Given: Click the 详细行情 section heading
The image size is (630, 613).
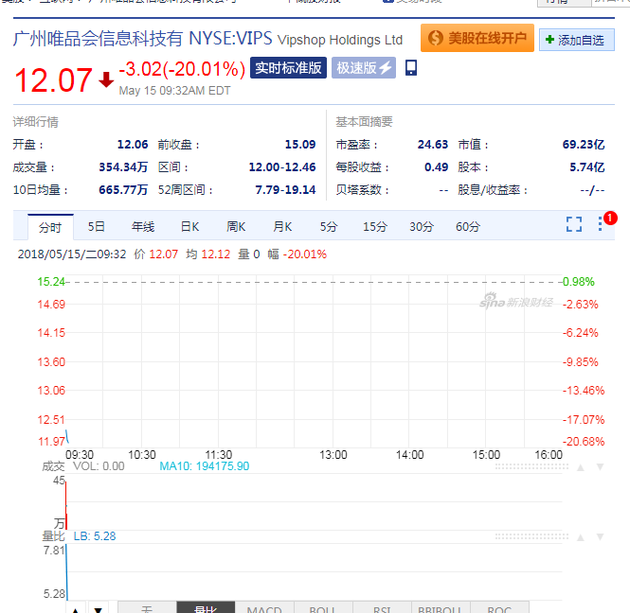Looking at the screenshot, I should tap(36, 122).
